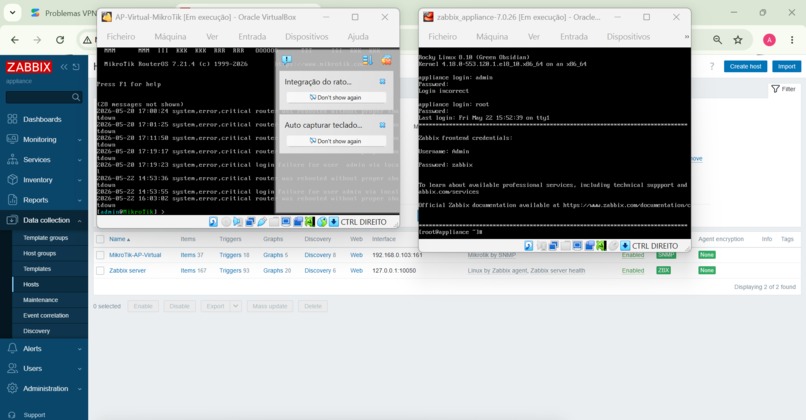Click Chrome reload page icon

pos(60,40)
